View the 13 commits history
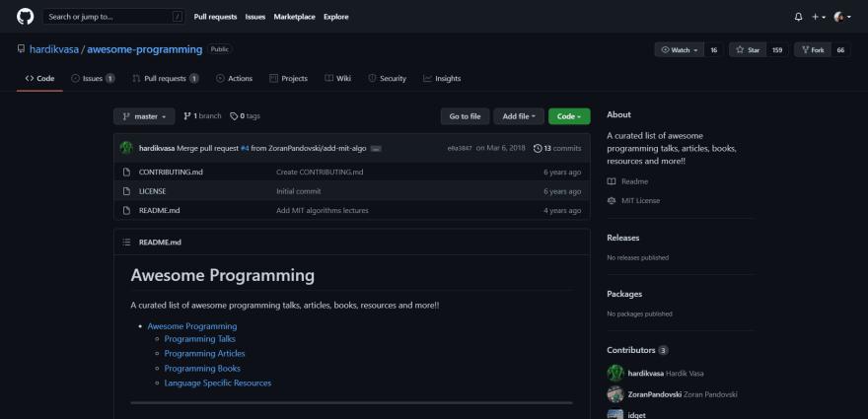 coord(557,148)
